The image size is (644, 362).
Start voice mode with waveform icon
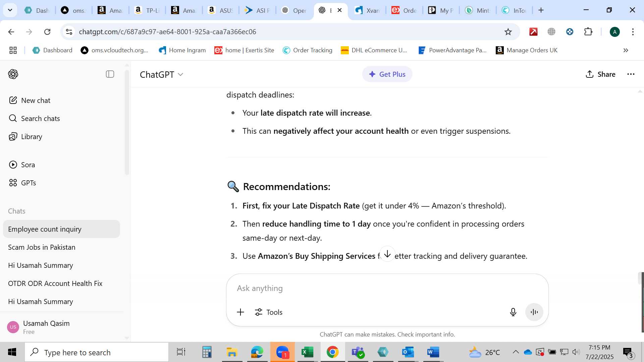click(x=534, y=312)
